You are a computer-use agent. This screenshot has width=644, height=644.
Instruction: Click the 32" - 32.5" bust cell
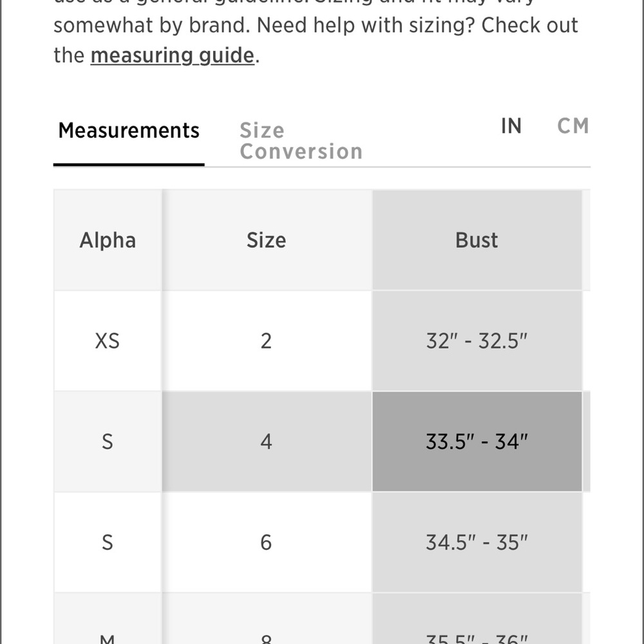pos(477,341)
